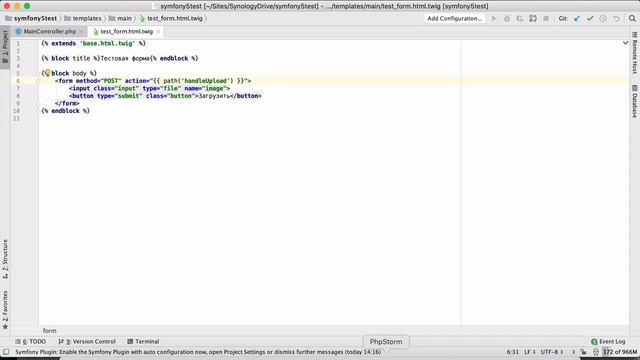This screenshot has height=360, width=640.
Task: Click the Stop square icon
Action: pos(546,18)
